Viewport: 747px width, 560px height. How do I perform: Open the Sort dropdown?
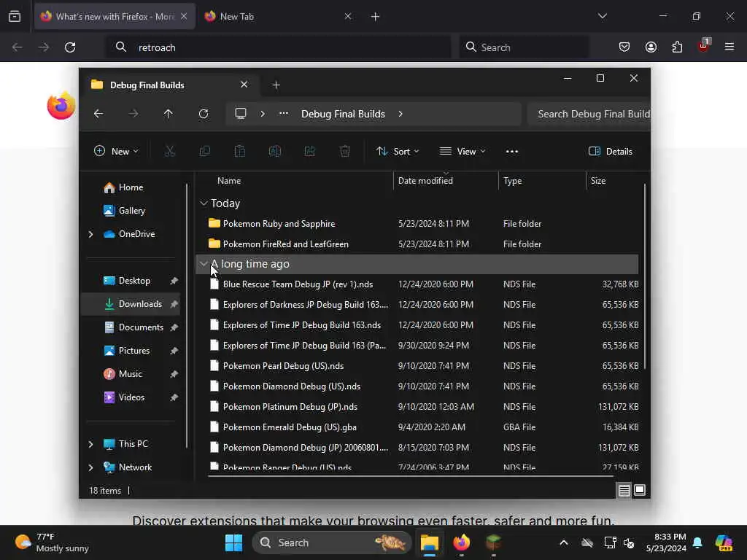[398, 152]
